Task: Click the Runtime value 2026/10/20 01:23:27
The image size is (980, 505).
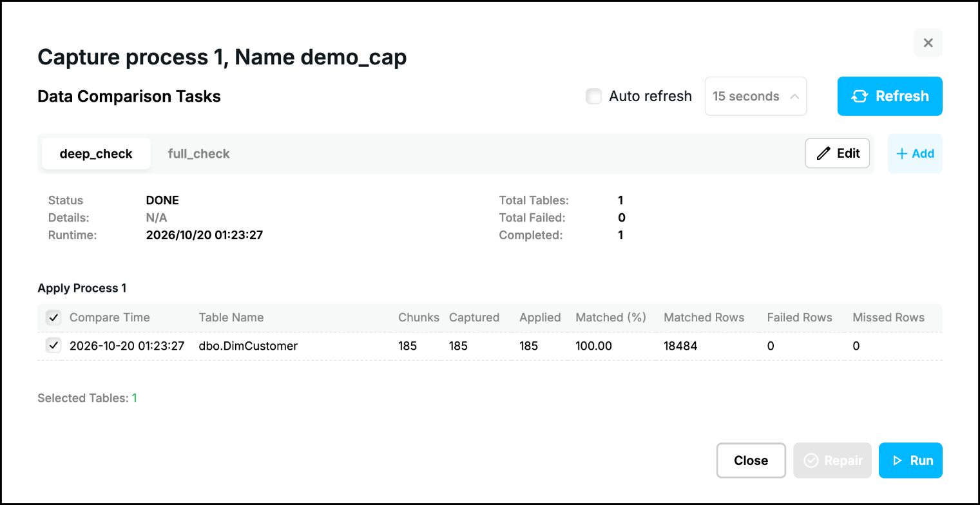Action: tap(204, 235)
